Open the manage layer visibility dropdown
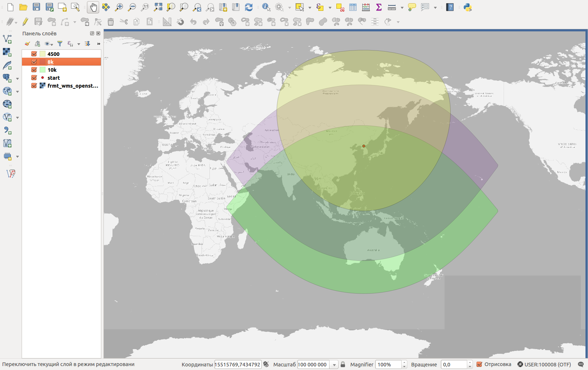Screen dimensions: 588x370 pyautogui.click(x=49, y=44)
